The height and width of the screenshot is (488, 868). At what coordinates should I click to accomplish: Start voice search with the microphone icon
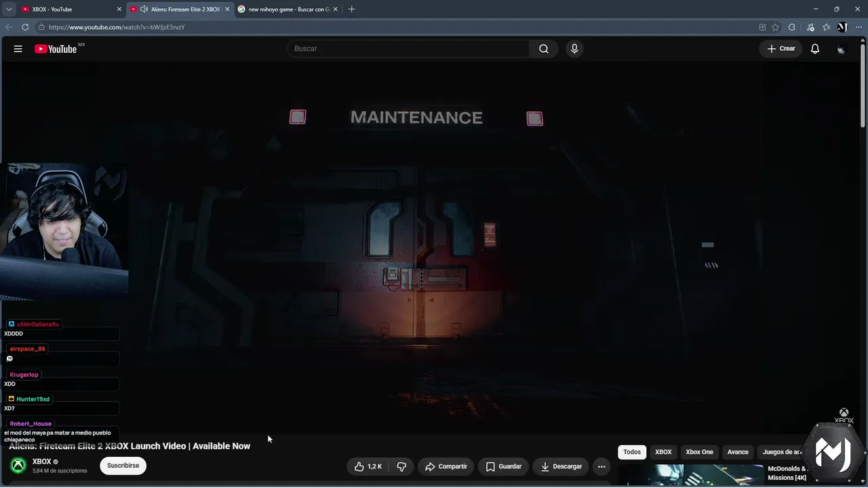coord(574,49)
